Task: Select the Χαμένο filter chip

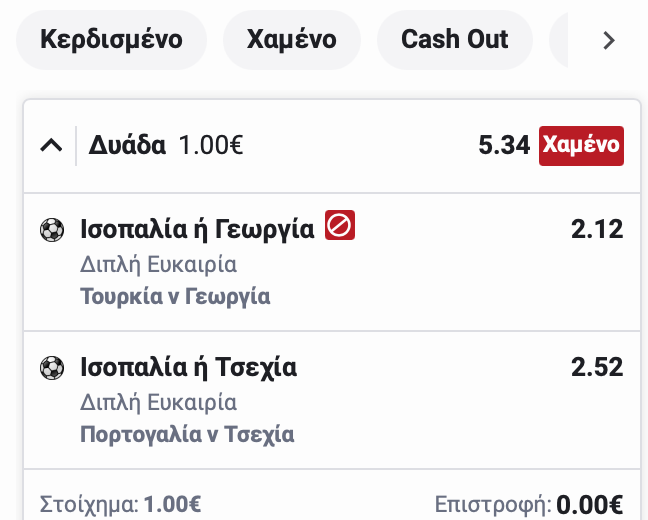Action: [292, 40]
